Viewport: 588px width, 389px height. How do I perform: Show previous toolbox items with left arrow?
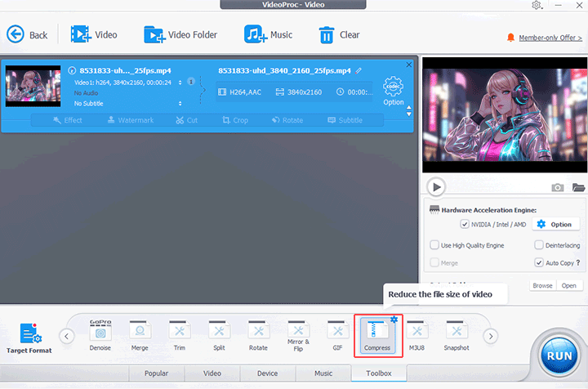click(x=66, y=336)
